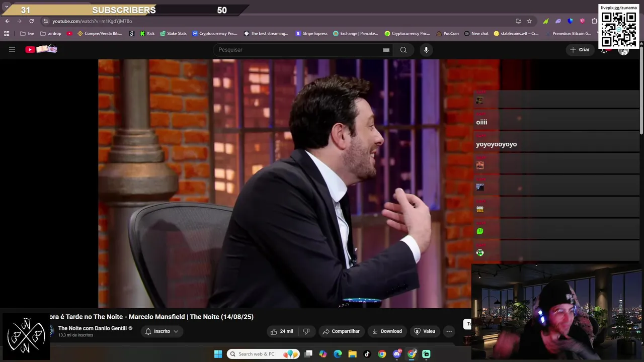Start voice search with microphone icon
The width and height of the screenshot is (644, 362).
pos(426,50)
